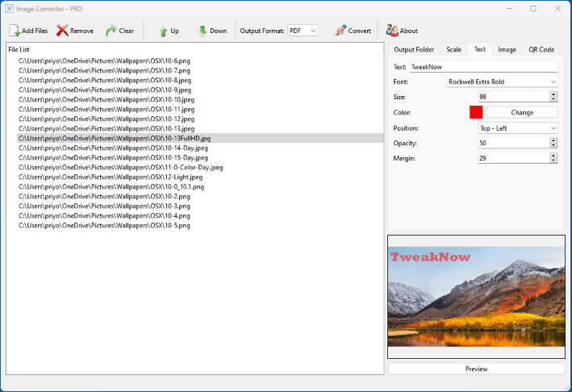The height and width of the screenshot is (392, 572).
Task: Select file 10-8.jpeg in list
Action: pyautogui.click(x=105, y=80)
